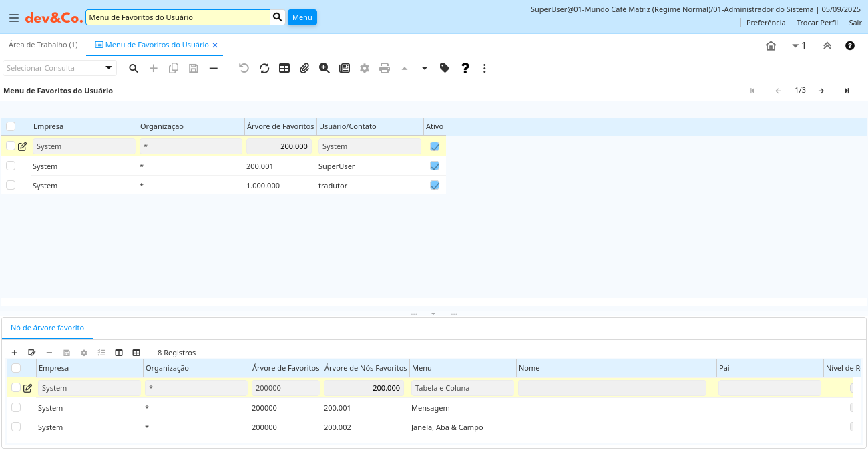This screenshot has height=450, width=868.
Task: Toggle Ativo checkbox for SuperUser row
Action: tap(435, 166)
